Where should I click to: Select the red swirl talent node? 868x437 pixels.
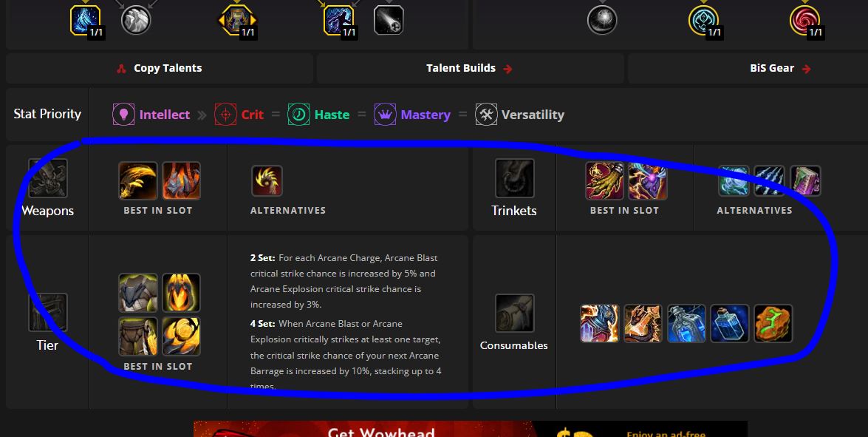point(805,21)
